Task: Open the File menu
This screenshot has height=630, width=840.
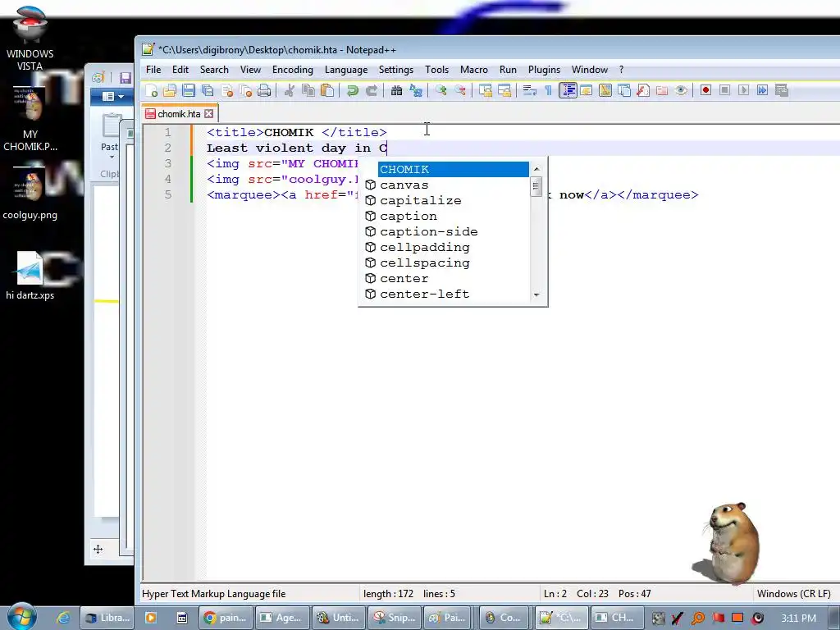Action: (x=153, y=70)
